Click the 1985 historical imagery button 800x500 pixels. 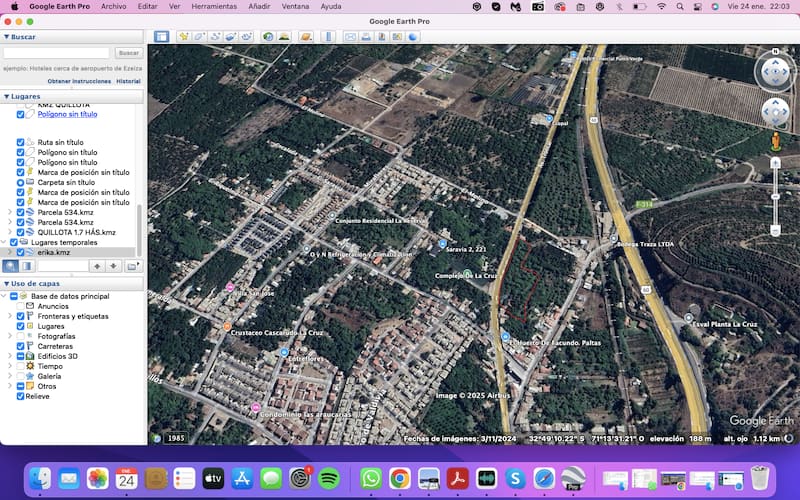tap(176, 438)
